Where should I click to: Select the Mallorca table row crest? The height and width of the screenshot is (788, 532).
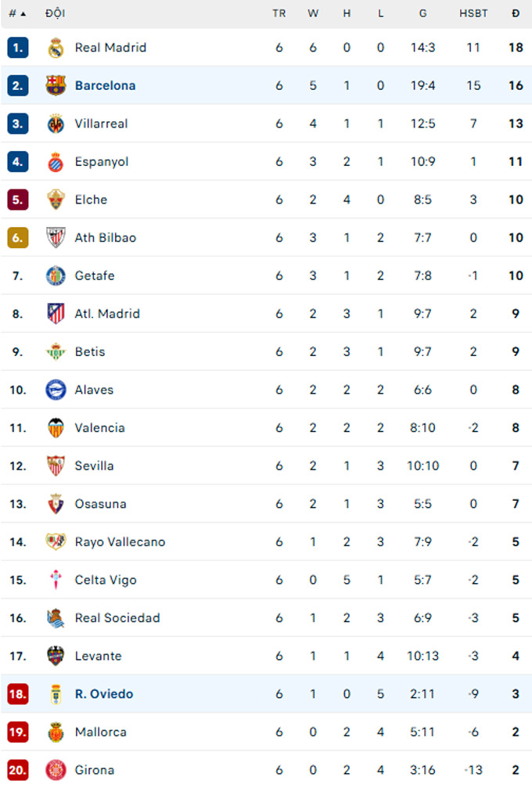tap(56, 732)
